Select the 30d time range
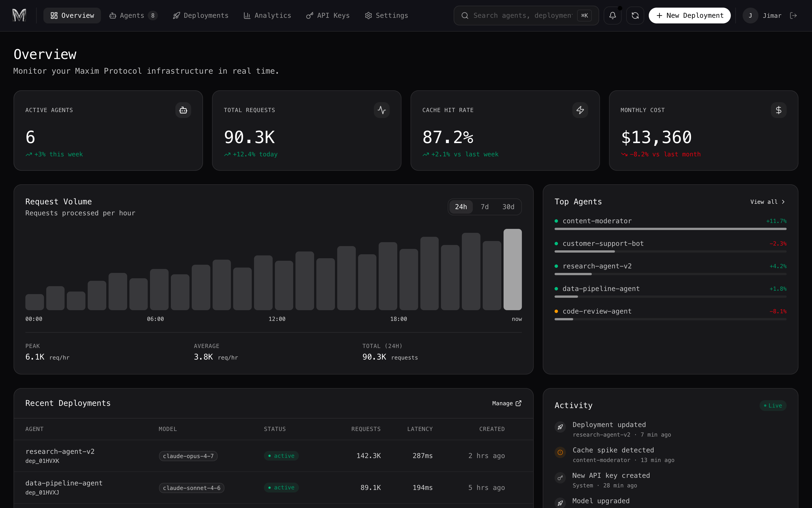The height and width of the screenshot is (508, 812). click(x=508, y=207)
